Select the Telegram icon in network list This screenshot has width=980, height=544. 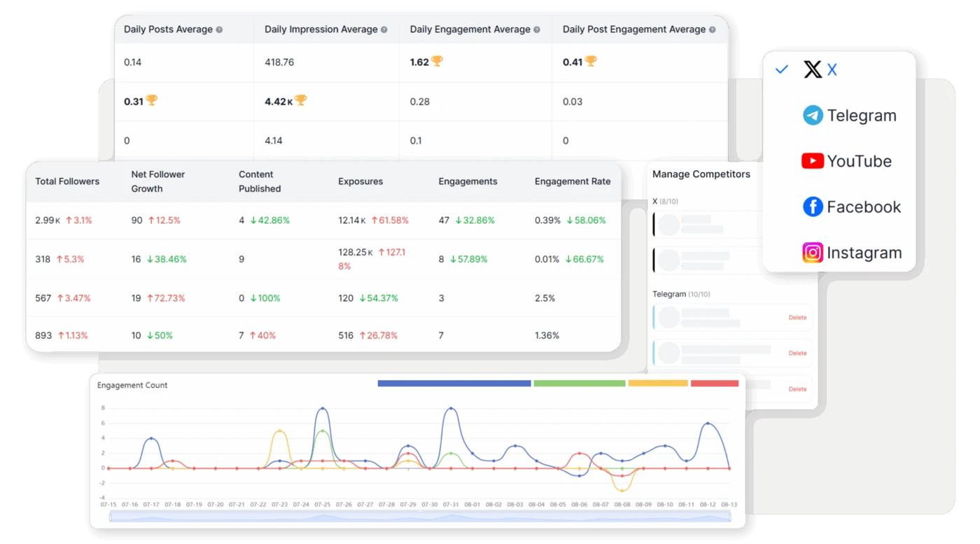[813, 116]
